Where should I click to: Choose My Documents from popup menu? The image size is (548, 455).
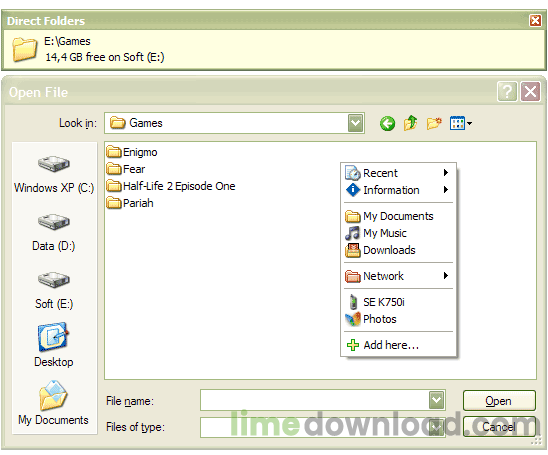pos(398,216)
